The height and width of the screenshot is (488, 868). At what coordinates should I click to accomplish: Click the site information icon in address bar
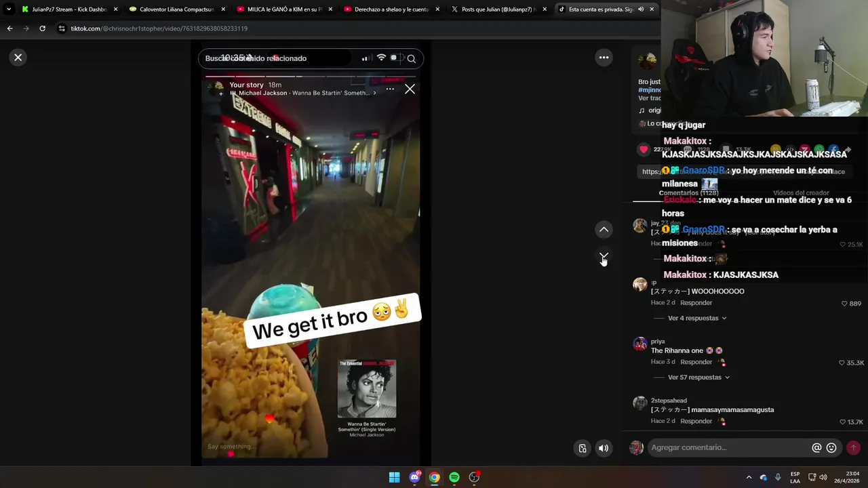[62, 28]
